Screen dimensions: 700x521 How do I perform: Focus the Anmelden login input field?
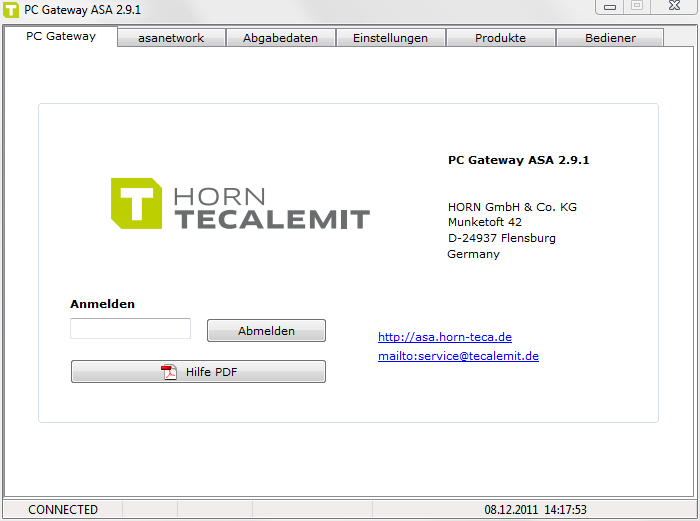(x=130, y=328)
